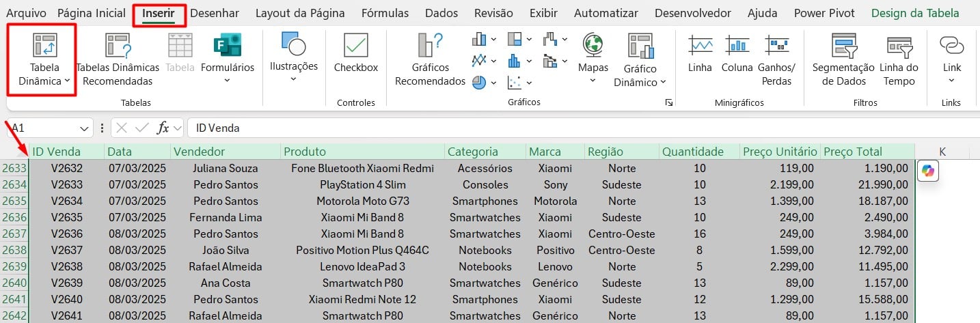Select the Vendedor column header
The image size is (980, 323).
226,152
